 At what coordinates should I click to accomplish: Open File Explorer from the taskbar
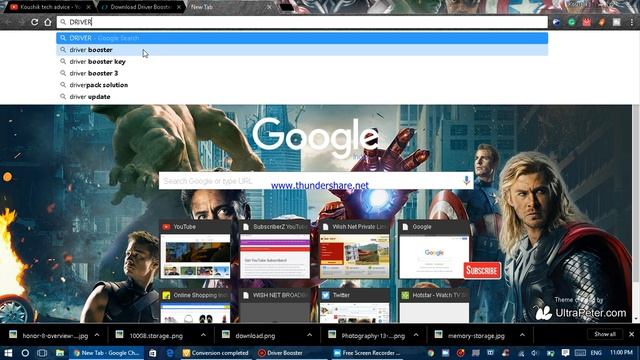[x=60, y=353]
